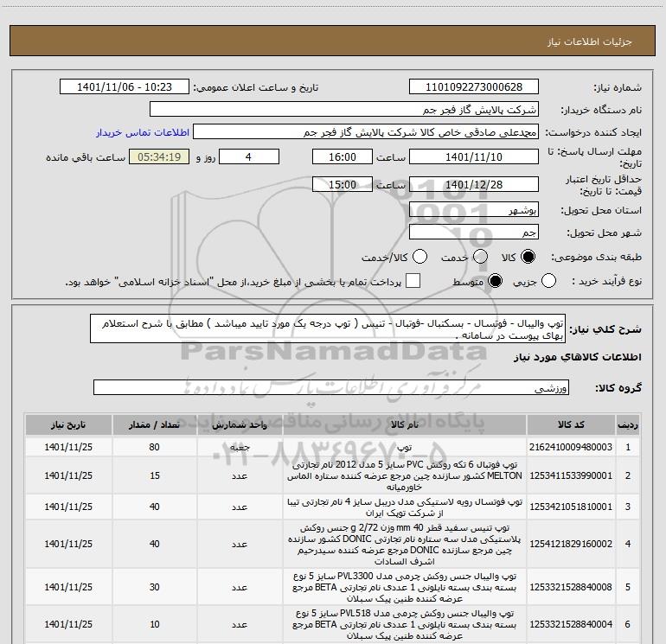Click the تاریخ نیاز column header
666x644 pixels.
[x=68, y=424]
